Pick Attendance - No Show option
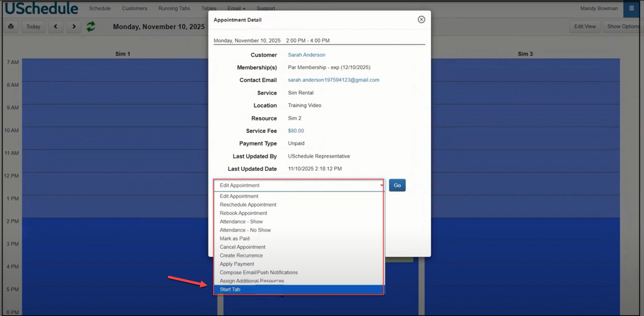Screen dimensions: 644x316 [245, 230]
